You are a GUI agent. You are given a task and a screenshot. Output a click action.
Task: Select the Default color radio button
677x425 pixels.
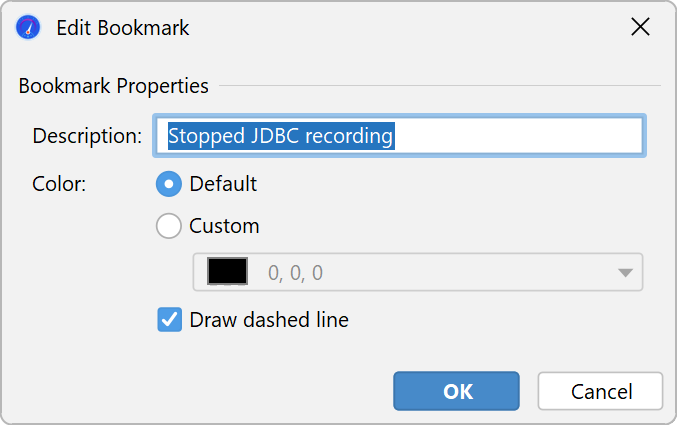coord(170,184)
